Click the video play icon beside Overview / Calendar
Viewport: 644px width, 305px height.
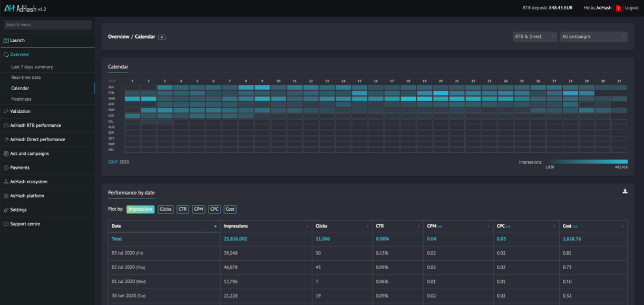[162, 37]
